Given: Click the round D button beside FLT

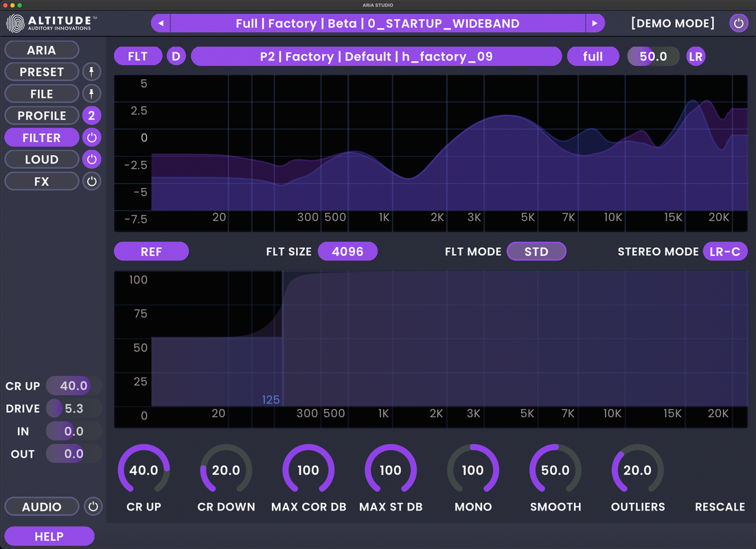Looking at the screenshot, I should tap(176, 56).
